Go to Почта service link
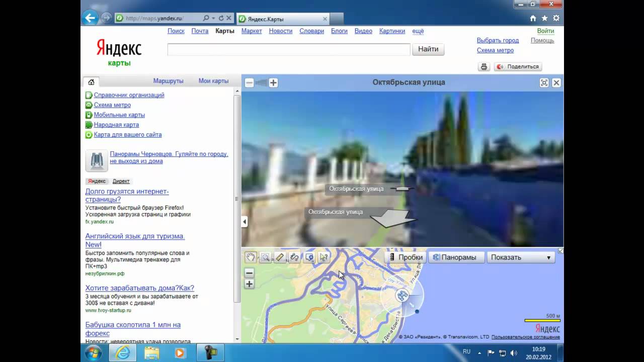 200,31
